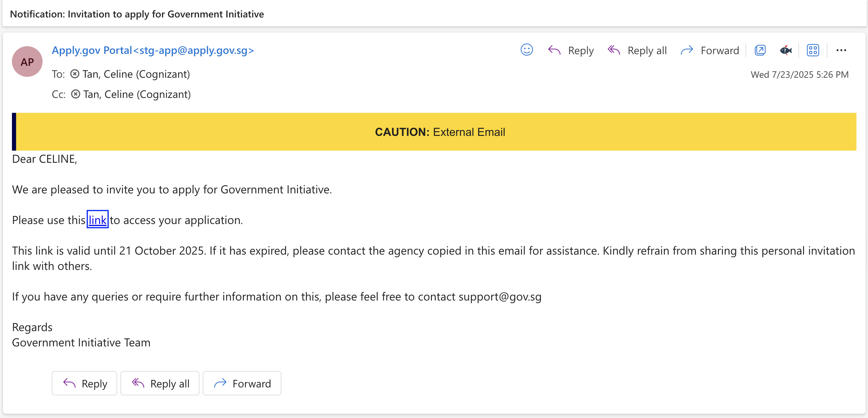Open the apps grid icon

(x=813, y=50)
